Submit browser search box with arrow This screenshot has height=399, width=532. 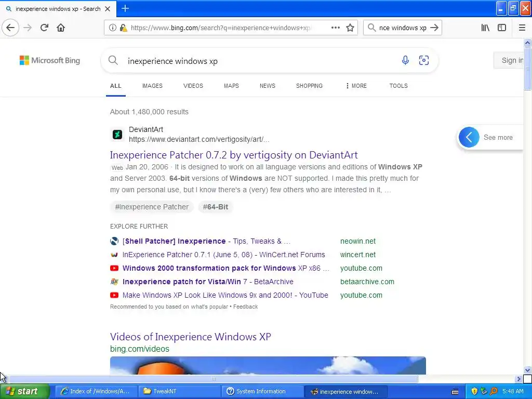coord(434,28)
